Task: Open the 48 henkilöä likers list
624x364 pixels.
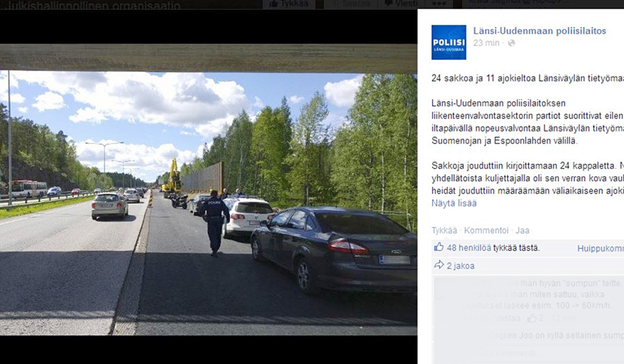Action: pos(469,248)
